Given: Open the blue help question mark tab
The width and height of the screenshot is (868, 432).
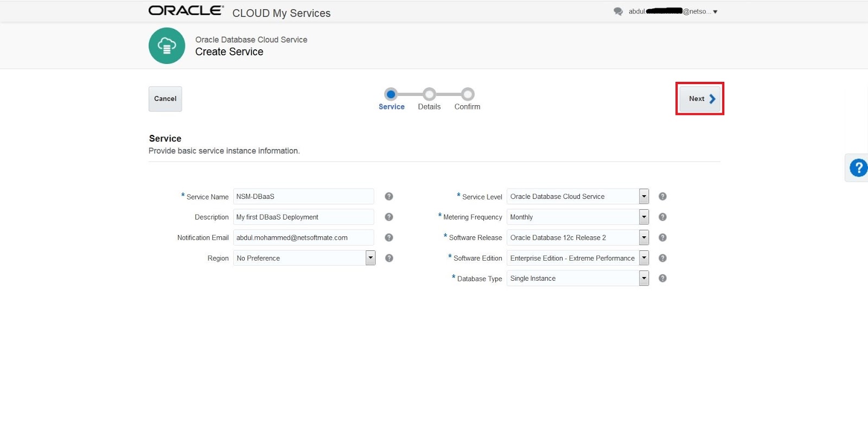Looking at the screenshot, I should (858, 167).
